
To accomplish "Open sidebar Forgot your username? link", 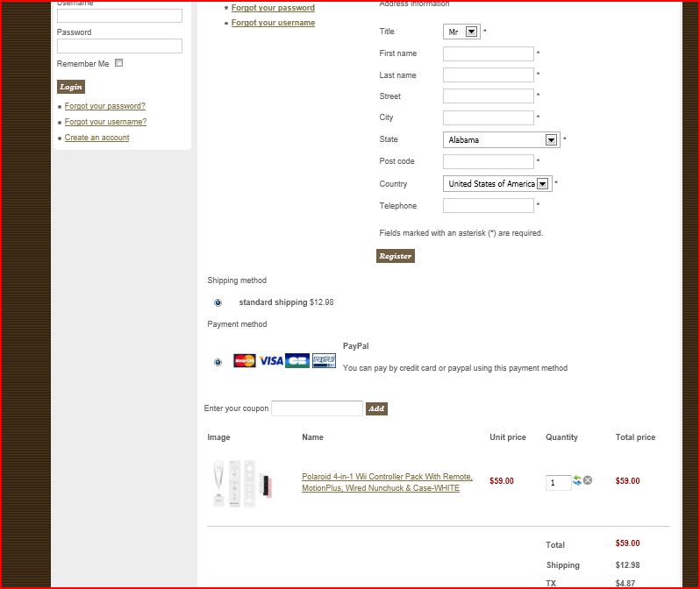I will coord(105,122).
